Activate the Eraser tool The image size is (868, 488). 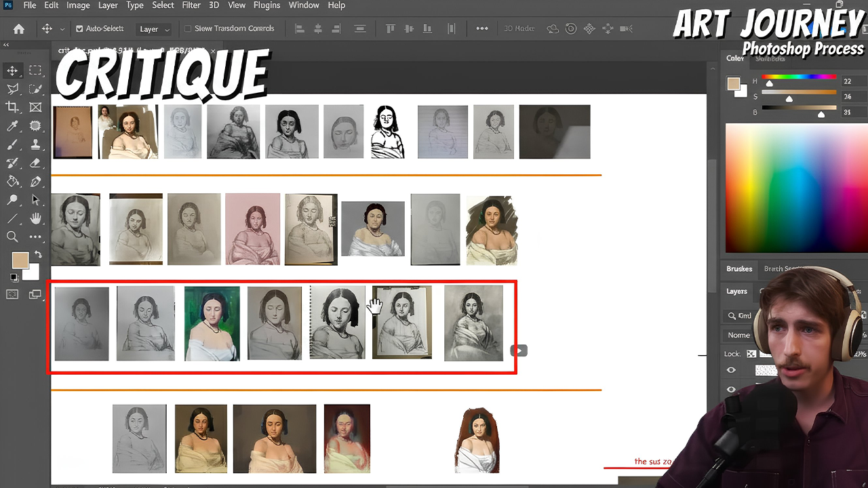click(35, 163)
